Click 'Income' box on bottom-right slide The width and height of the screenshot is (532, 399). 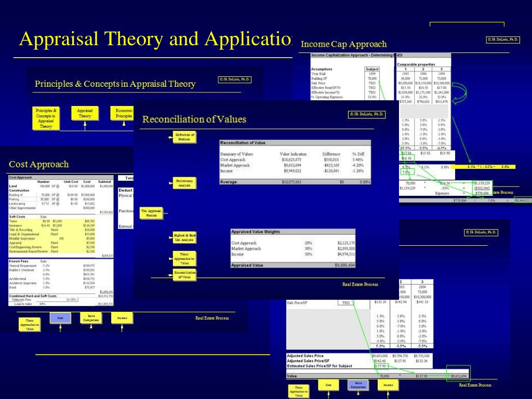[x=388, y=385]
